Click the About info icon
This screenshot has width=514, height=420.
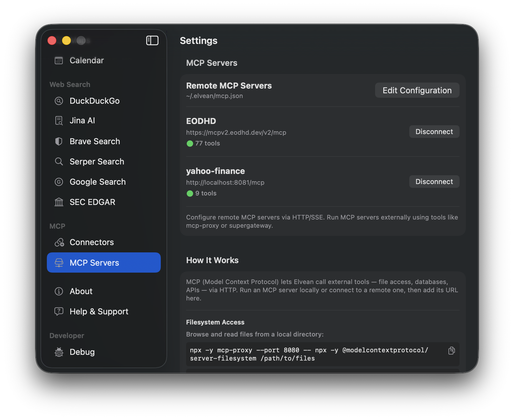[x=59, y=291]
